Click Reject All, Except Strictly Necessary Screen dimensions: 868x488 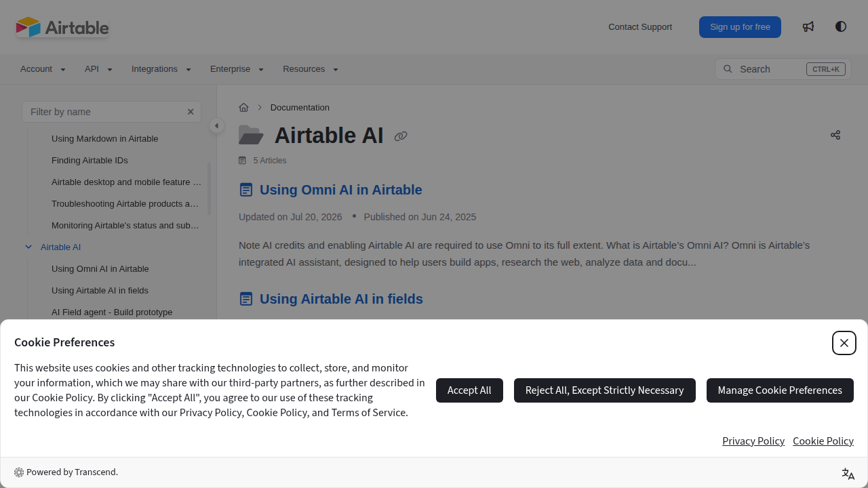[x=605, y=390]
